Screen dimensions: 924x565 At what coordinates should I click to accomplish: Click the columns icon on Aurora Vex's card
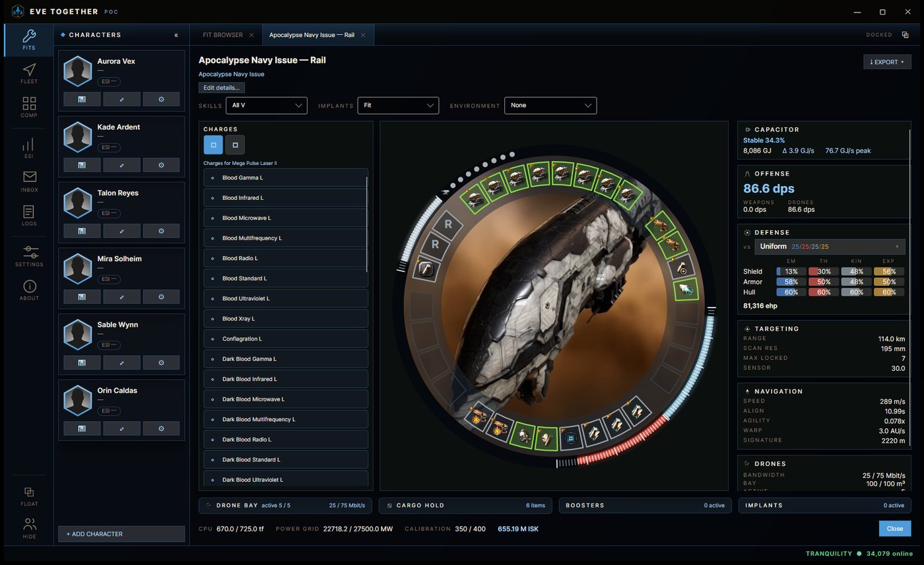click(82, 99)
